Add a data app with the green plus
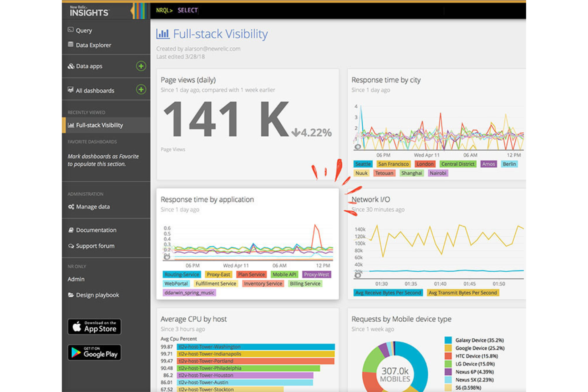Image resolution: width=588 pixels, height=392 pixels. tap(140, 66)
